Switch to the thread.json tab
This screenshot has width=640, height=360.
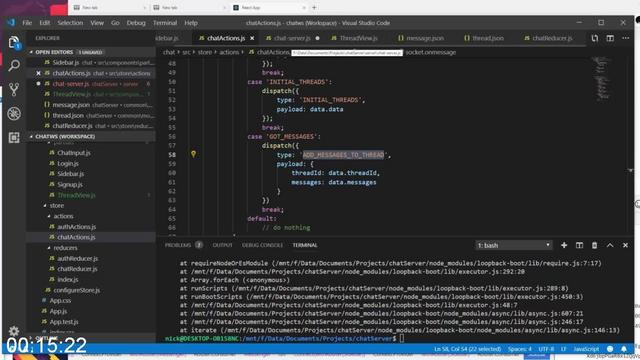coord(488,38)
